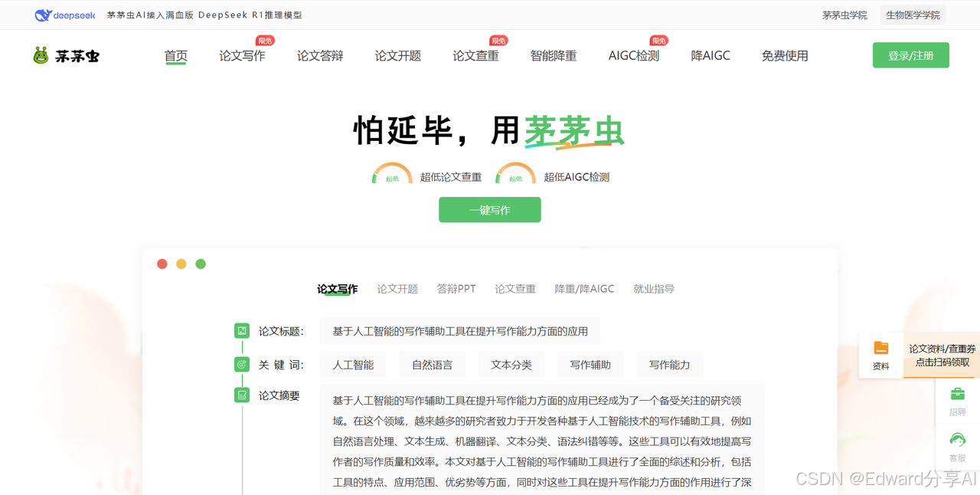Open 论文开题 in top navigation
Screen dimensions: 980x495
[x=398, y=56]
